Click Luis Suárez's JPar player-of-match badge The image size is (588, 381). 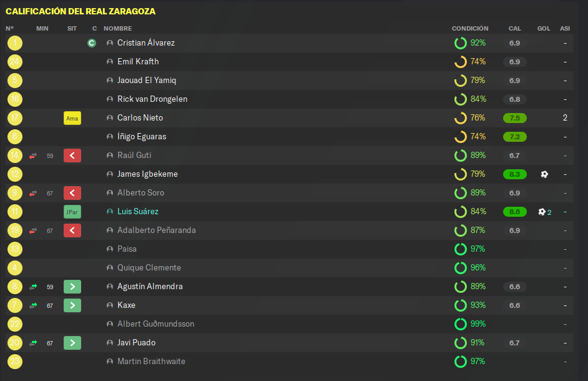(72, 212)
